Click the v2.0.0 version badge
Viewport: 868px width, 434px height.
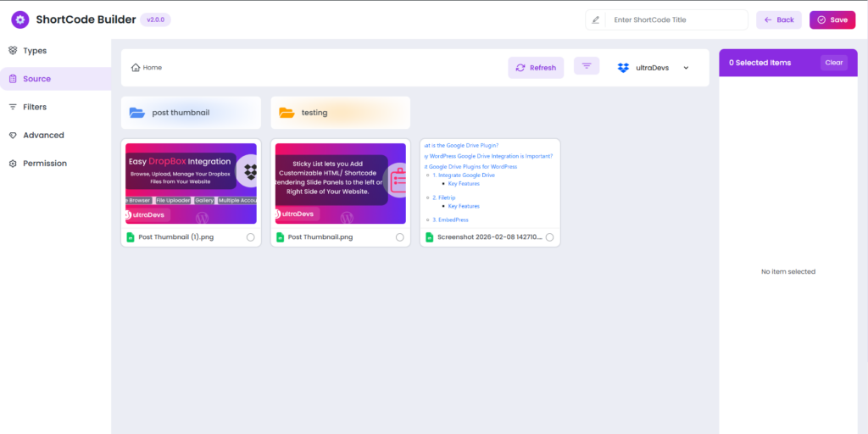[x=156, y=20]
